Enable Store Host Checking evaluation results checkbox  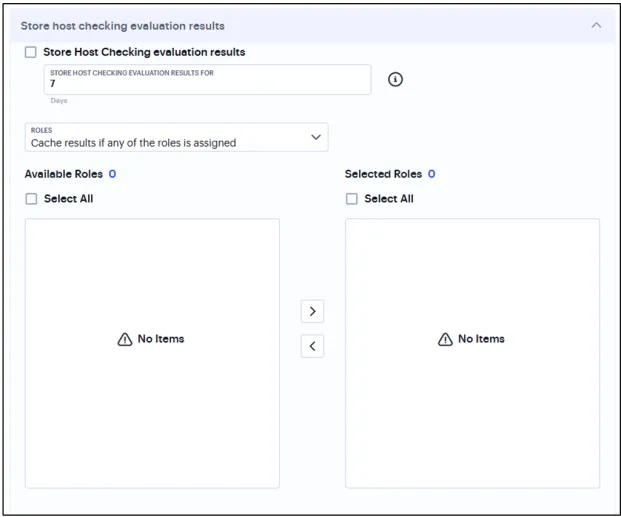30,52
